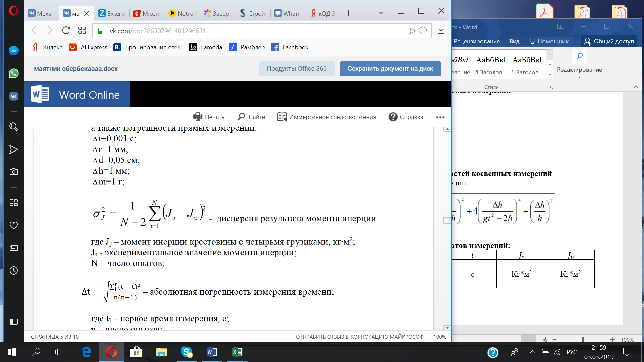Click Общий доступ in Word window
The width and height of the screenshot is (644, 362).
[x=609, y=41]
